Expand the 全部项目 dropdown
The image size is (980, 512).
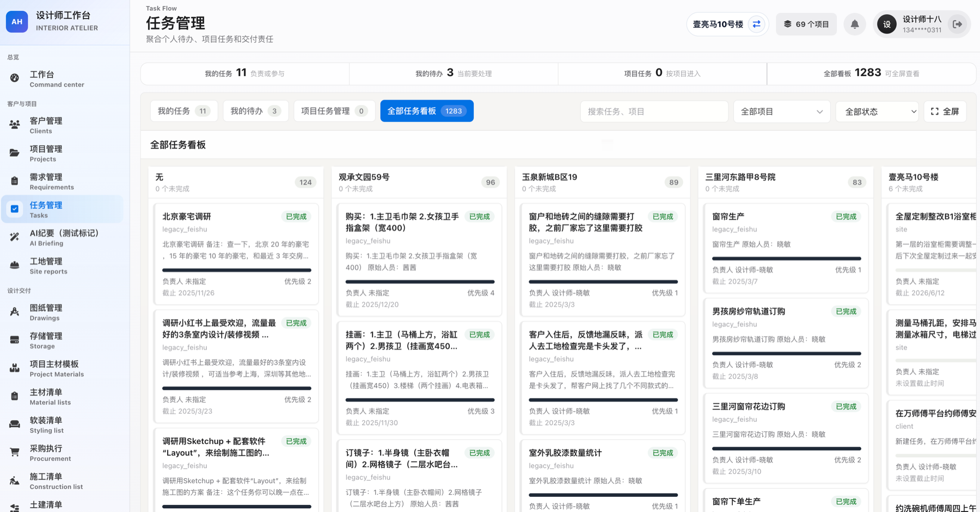(x=781, y=112)
